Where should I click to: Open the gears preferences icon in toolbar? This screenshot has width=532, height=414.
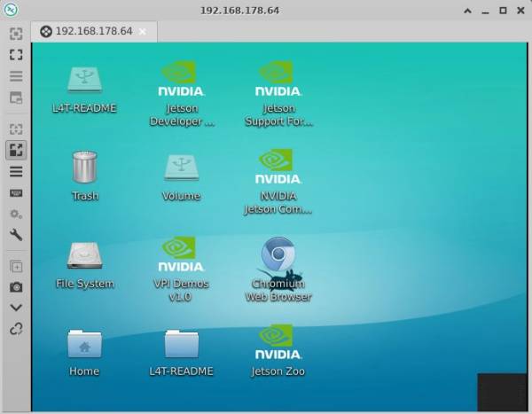[16, 215]
